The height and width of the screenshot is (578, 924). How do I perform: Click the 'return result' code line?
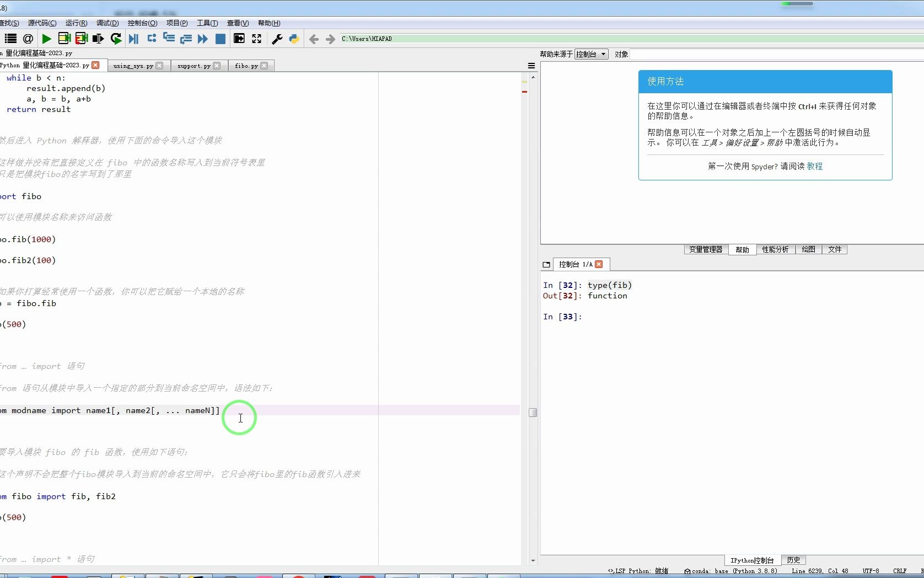pyautogui.click(x=39, y=109)
